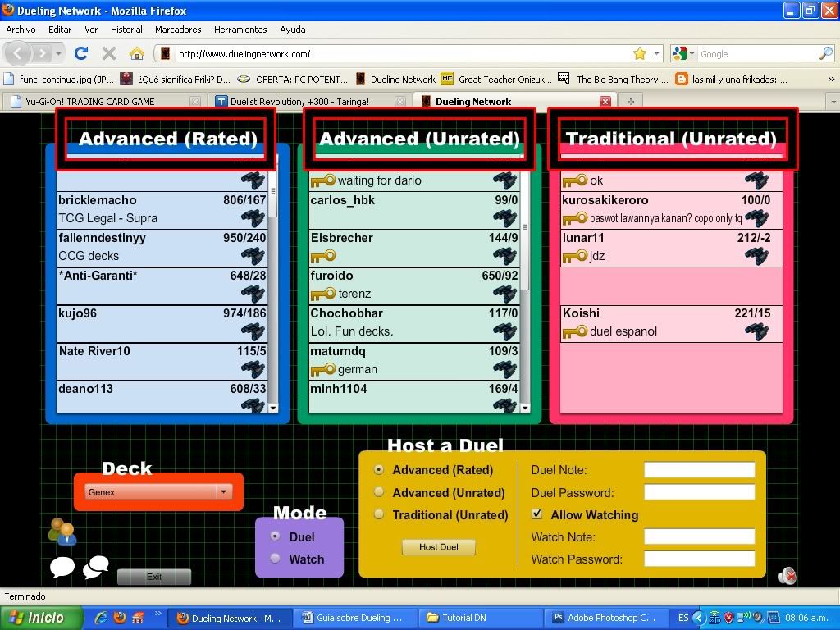Open new tab plus button
This screenshot has width=840, height=630.
point(631,101)
